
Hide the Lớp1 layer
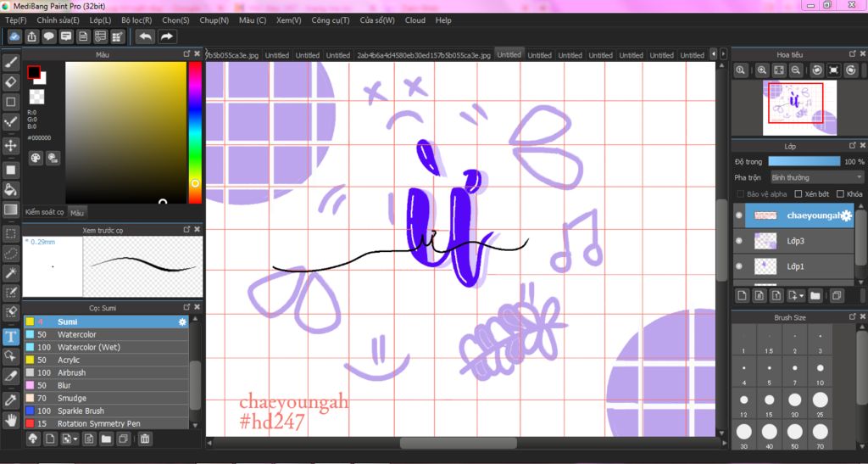738,266
